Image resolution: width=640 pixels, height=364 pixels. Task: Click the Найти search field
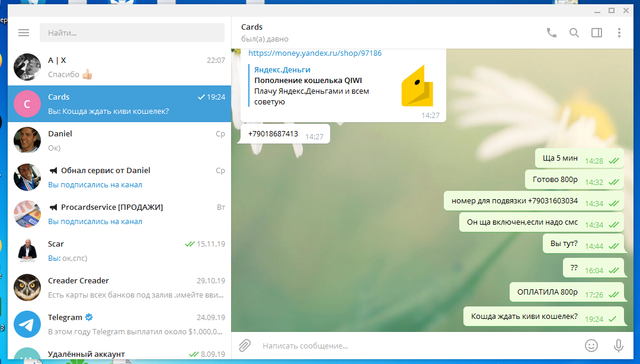point(132,33)
